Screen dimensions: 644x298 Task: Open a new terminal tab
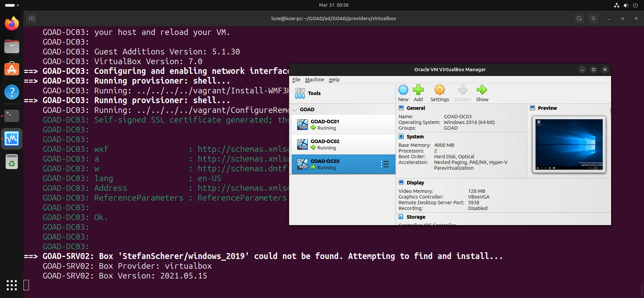(32, 18)
